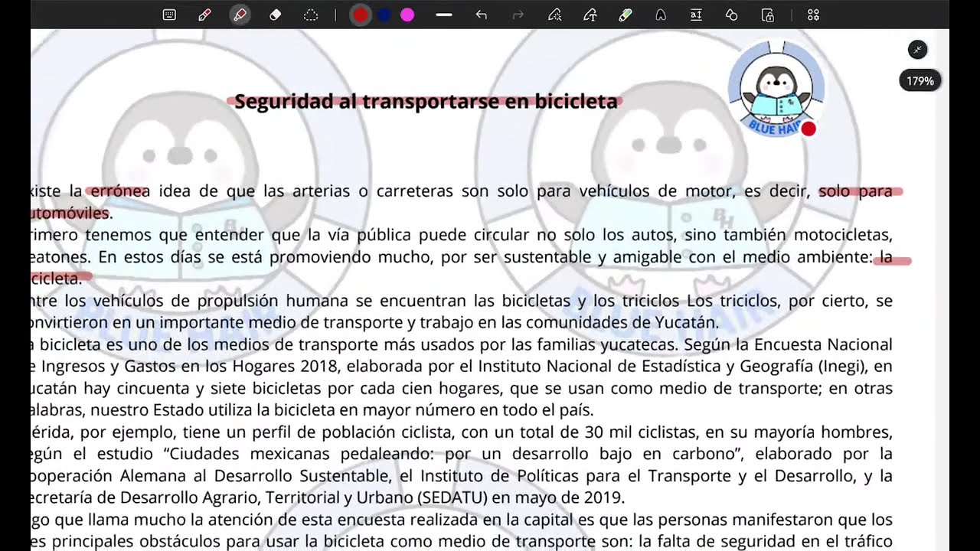Undo the last stroke

[x=482, y=15]
